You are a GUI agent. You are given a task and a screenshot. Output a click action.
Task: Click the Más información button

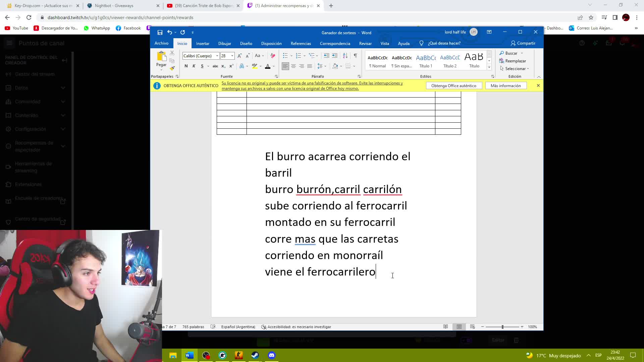point(506,86)
